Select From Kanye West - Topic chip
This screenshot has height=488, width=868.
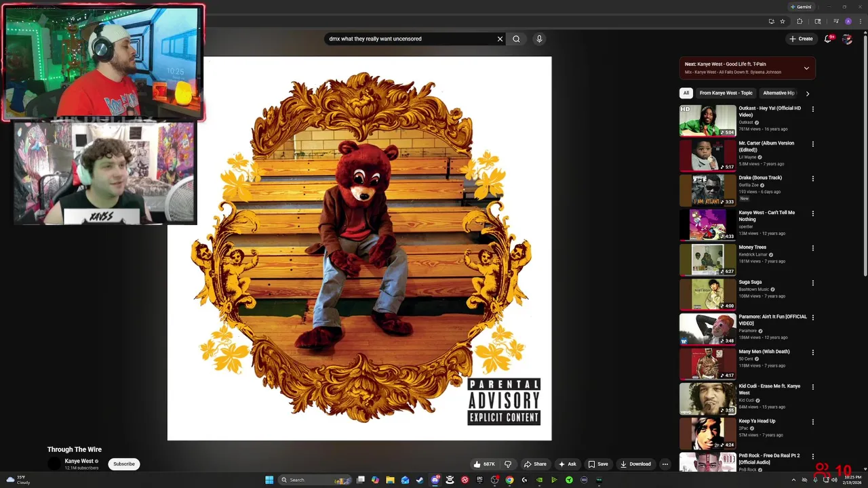[x=726, y=93]
